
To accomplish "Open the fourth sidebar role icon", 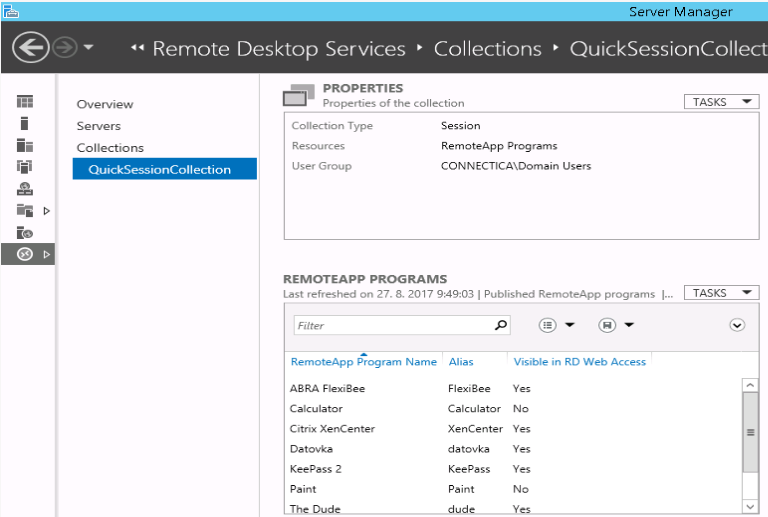I will (x=24, y=167).
